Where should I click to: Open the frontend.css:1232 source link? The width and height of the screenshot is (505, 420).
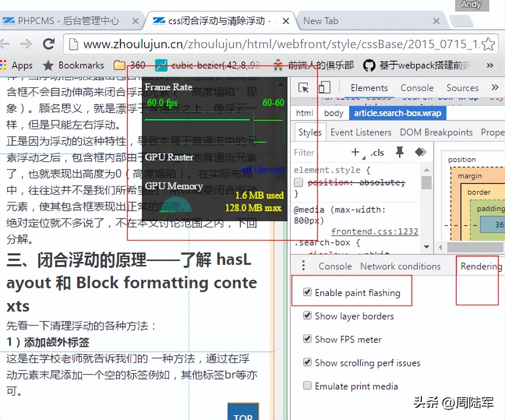click(x=374, y=231)
